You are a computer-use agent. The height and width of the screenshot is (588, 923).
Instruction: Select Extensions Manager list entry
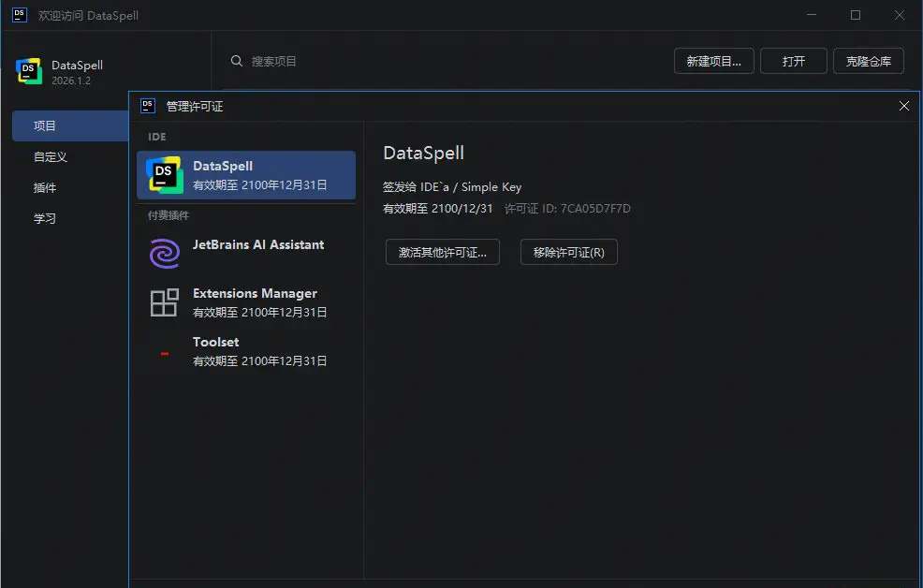[x=246, y=302]
